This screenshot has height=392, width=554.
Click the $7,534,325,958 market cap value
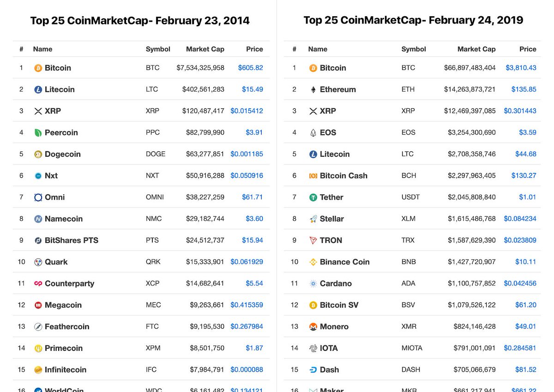pyautogui.click(x=200, y=68)
